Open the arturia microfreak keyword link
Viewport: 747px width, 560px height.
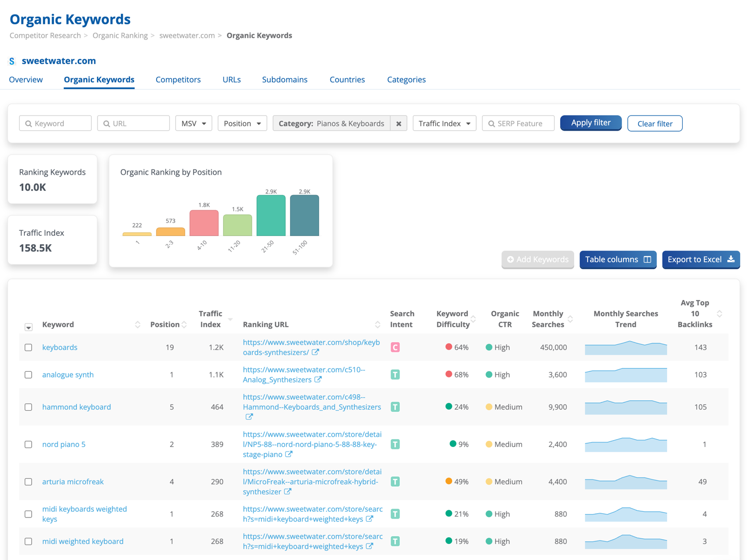pos(73,482)
